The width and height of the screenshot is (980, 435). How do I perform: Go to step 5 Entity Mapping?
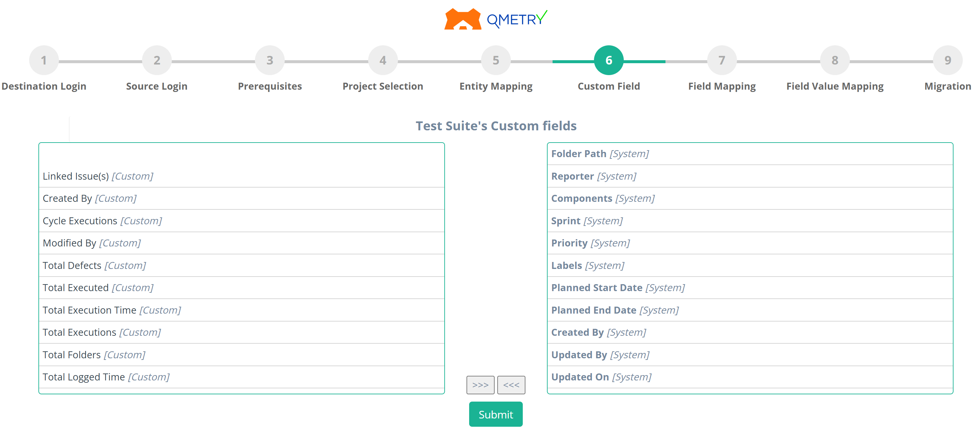[496, 60]
